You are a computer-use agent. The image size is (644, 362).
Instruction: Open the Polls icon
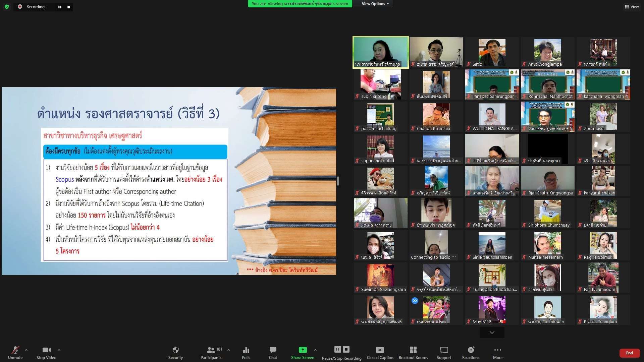(246, 350)
